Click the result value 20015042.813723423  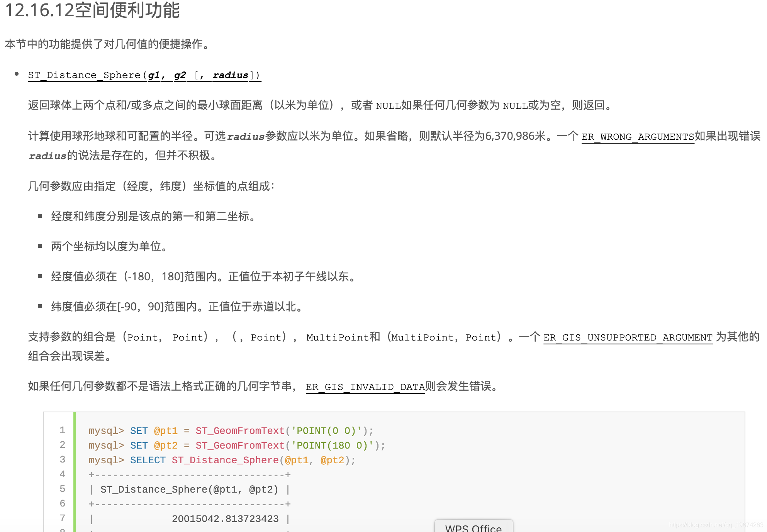225,519
